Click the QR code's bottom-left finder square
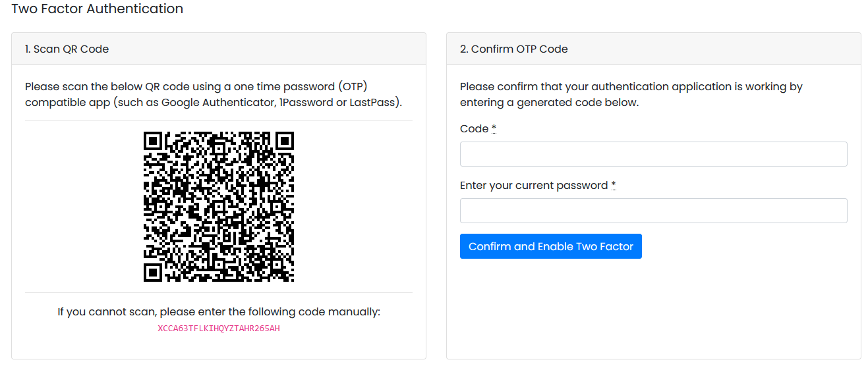Image resolution: width=868 pixels, height=370 pixels. (x=153, y=273)
